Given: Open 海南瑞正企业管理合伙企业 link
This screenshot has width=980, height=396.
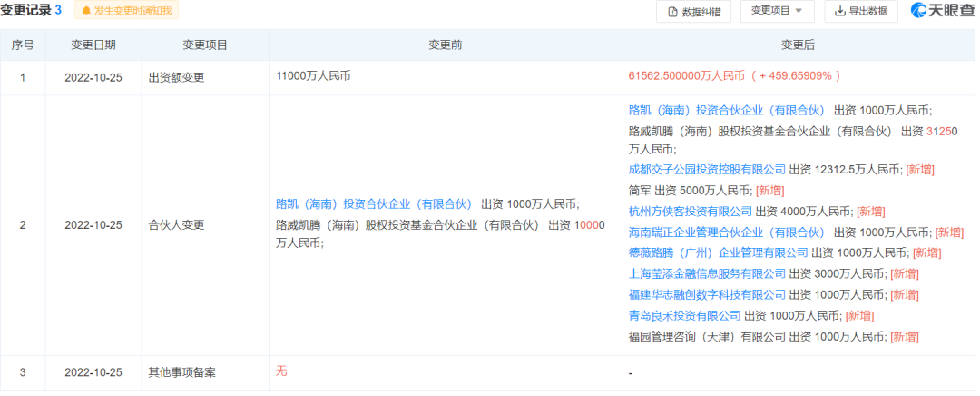Looking at the screenshot, I should click(x=726, y=233).
